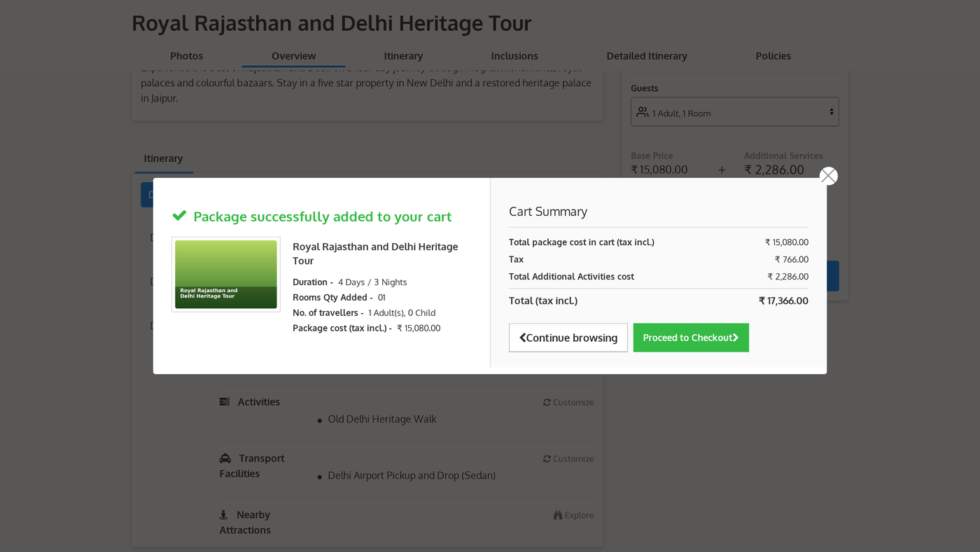Click the package thumbnail image
Viewport: 980px width, 552px height.
click(x=226, y=275)
